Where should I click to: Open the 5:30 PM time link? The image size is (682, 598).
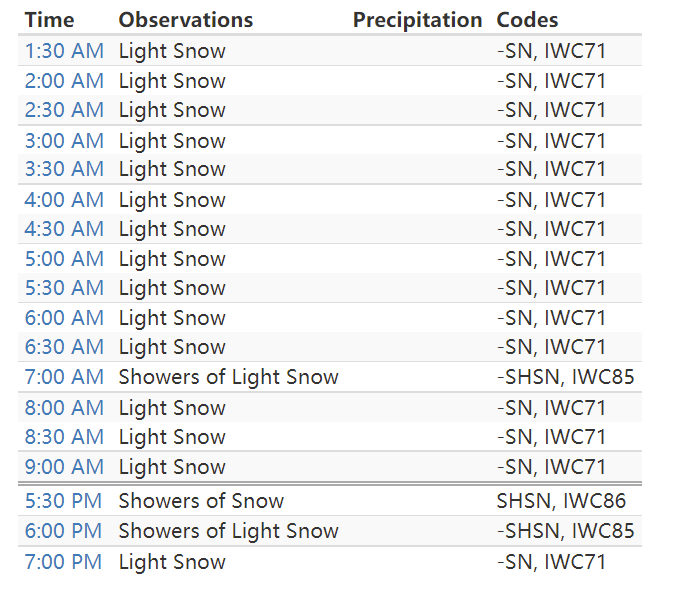coord(63,501)
